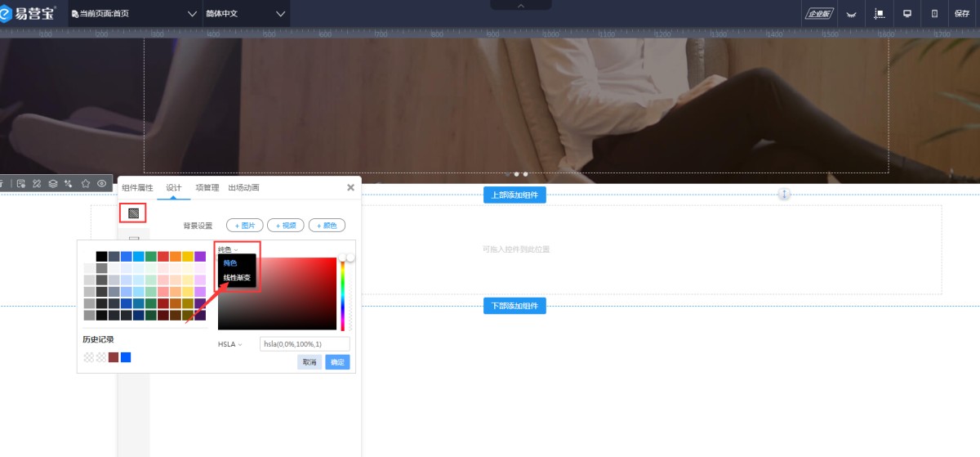Pick the slate gray swatch in top row

tap(114, 257)
